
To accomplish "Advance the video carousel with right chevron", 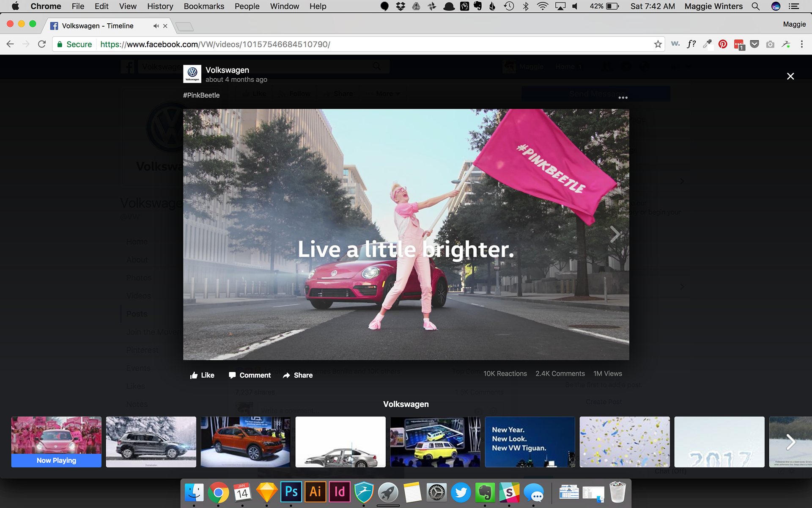I will 790,442.
